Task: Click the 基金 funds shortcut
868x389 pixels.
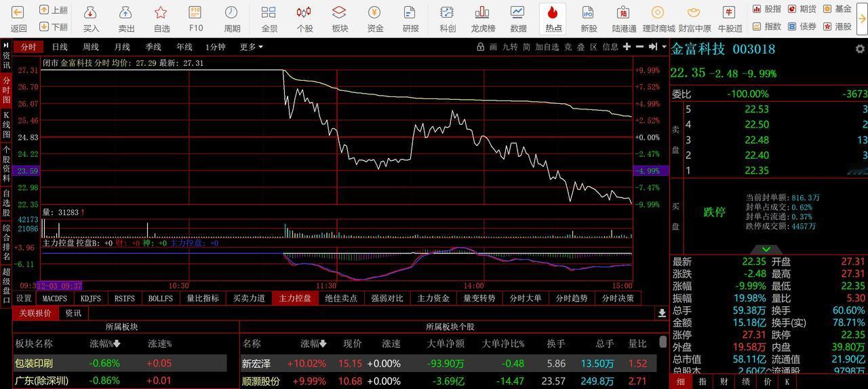Action: tap(837, 9)
